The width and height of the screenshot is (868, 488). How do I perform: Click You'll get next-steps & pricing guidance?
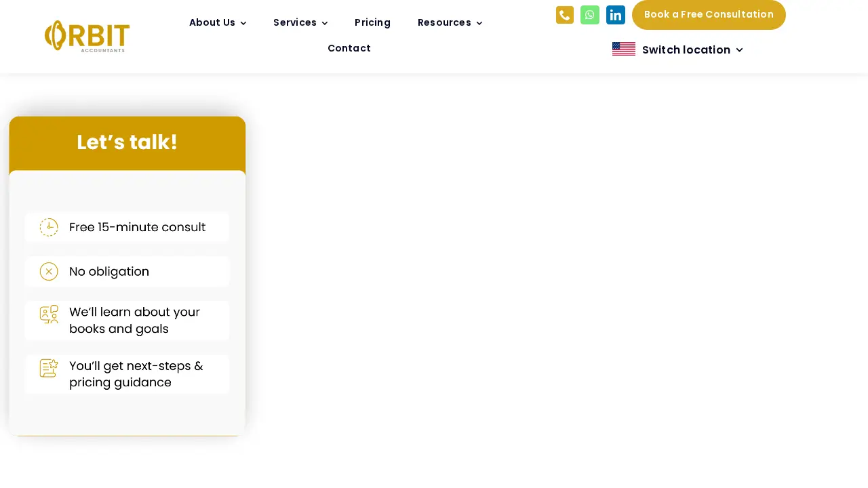[x=136, y=374]
